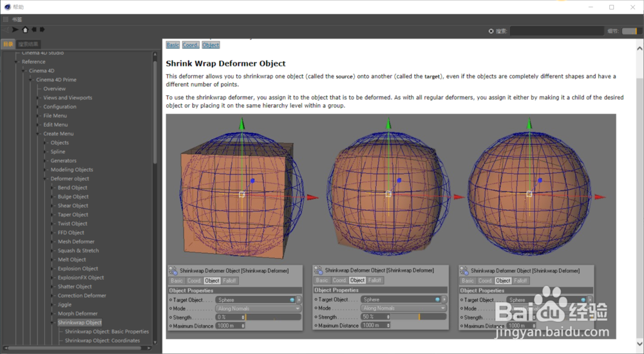The image size is (644, 354).
Task: Click the next topic block-arrow icon
Action: tap(42, 30)
